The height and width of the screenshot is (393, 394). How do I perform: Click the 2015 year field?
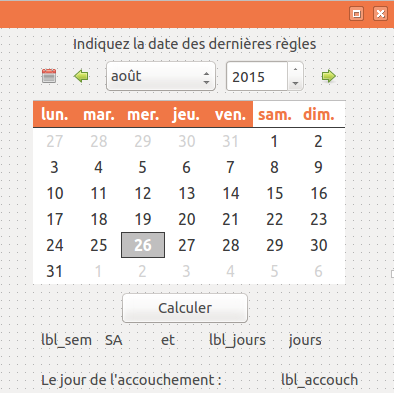pos(257,76)
